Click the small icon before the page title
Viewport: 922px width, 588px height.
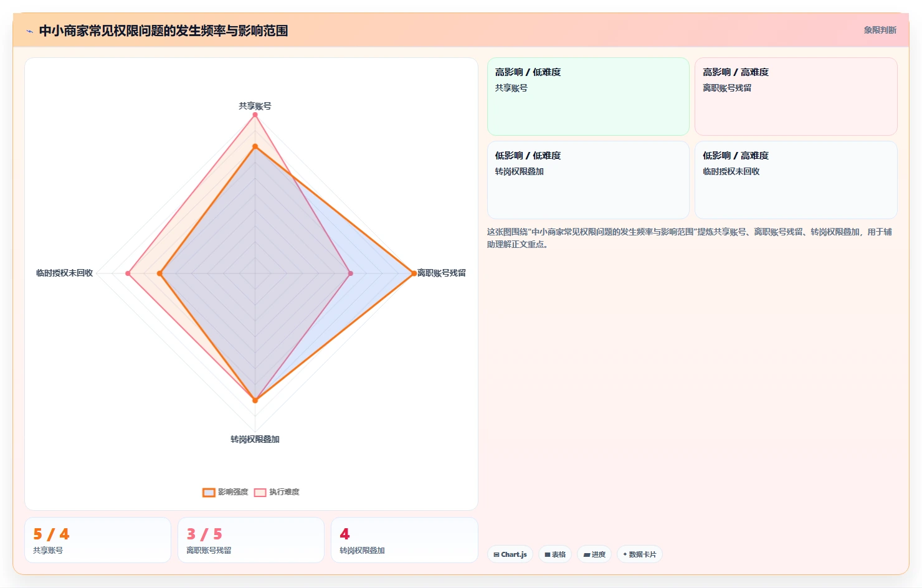(29, 31)
